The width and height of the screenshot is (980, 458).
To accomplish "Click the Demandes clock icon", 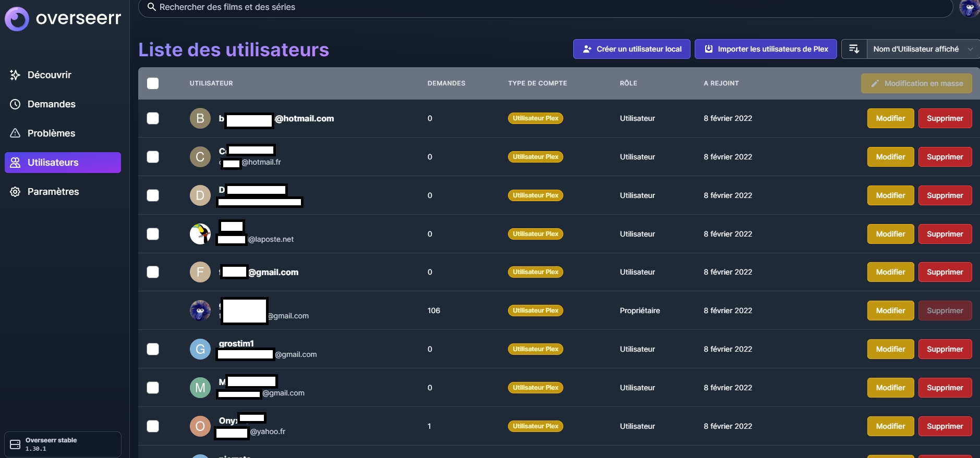I will point(15,104).
